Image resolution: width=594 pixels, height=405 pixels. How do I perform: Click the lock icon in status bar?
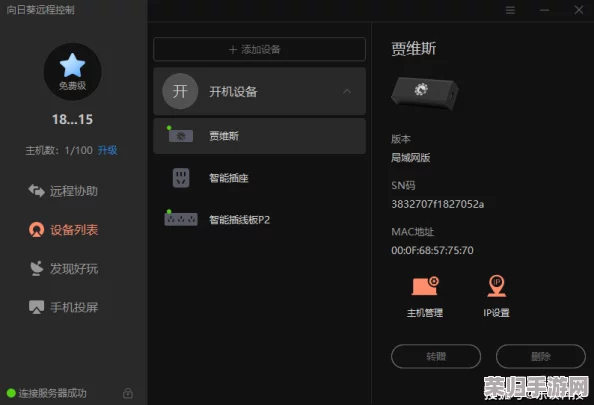(x=128, y=393)
